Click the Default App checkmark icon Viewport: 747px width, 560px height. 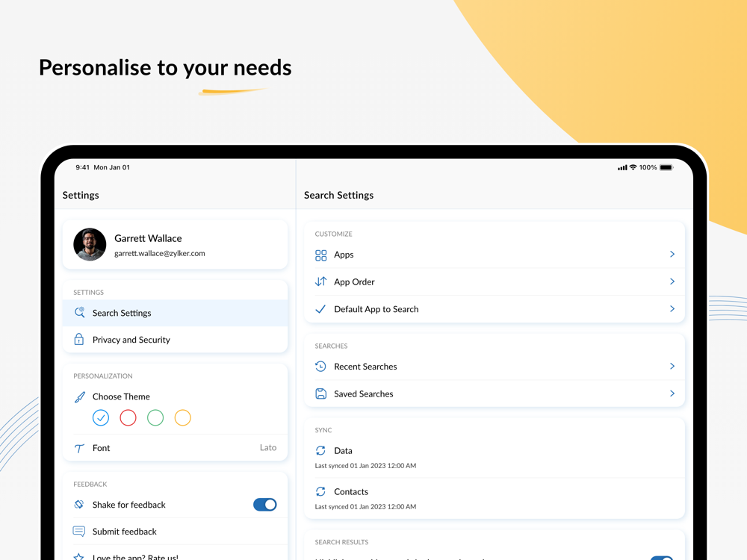click(320, 309)
